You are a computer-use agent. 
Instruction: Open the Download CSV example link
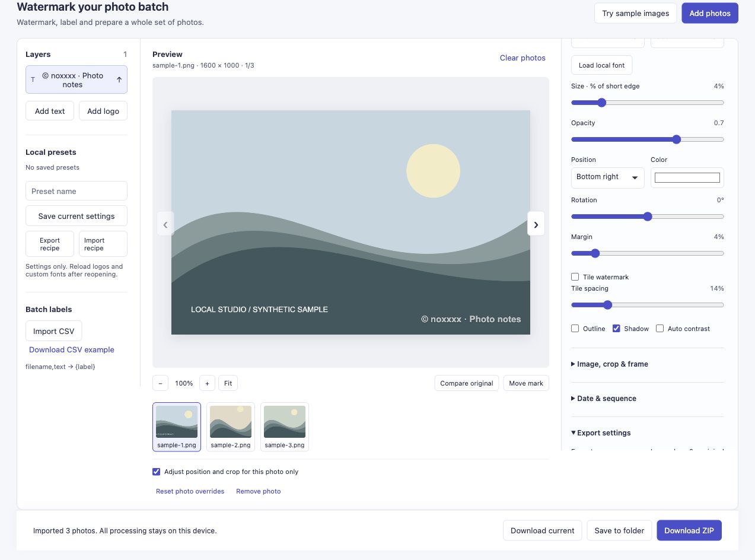pyautogui.click(x=72, y=349)
